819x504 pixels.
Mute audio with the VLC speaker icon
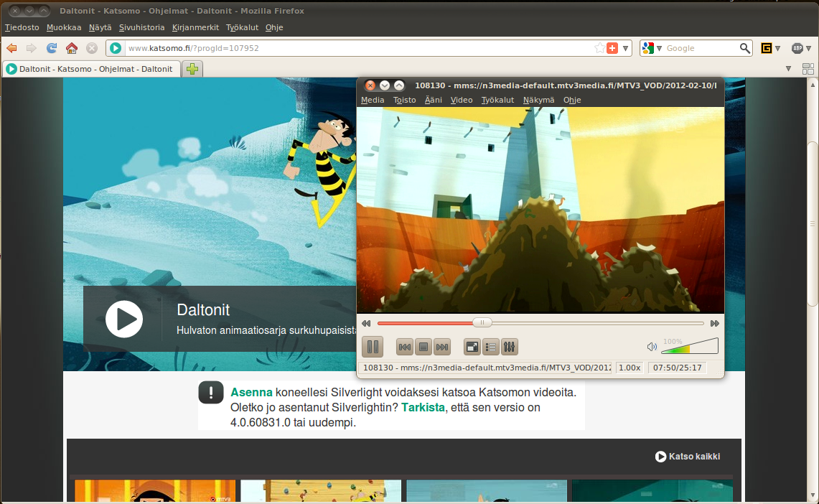tap(652, 347)
